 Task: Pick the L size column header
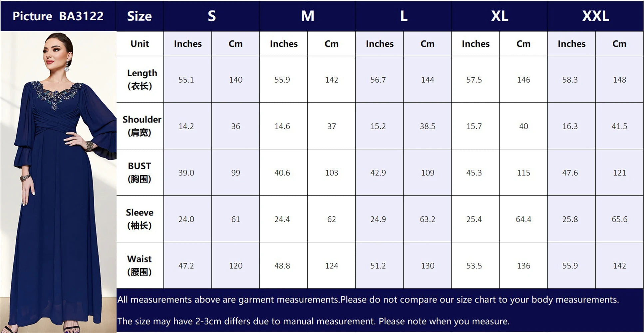404,16
